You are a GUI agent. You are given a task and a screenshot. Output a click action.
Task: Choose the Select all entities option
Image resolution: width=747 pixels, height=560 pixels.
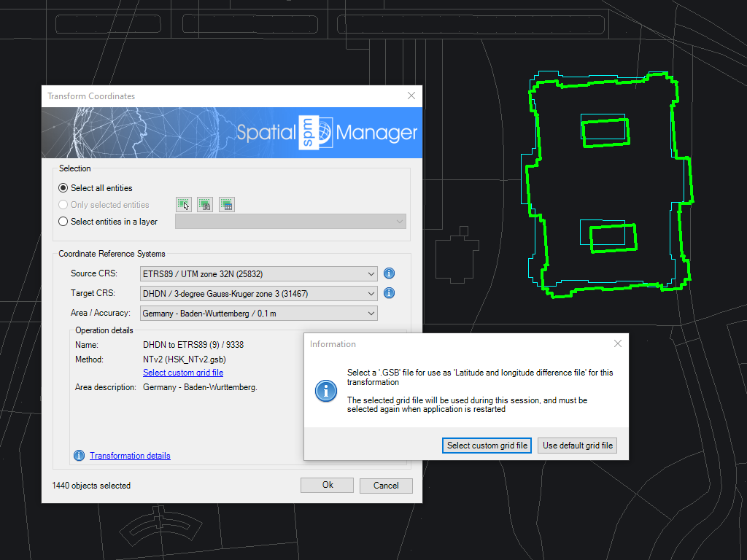[96, 188]
